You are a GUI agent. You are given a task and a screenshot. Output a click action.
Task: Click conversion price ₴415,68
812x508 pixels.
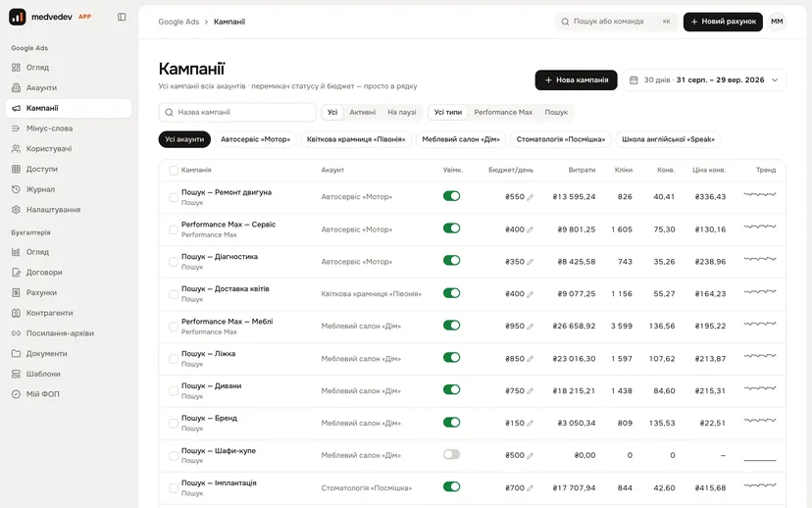(710, 487)
